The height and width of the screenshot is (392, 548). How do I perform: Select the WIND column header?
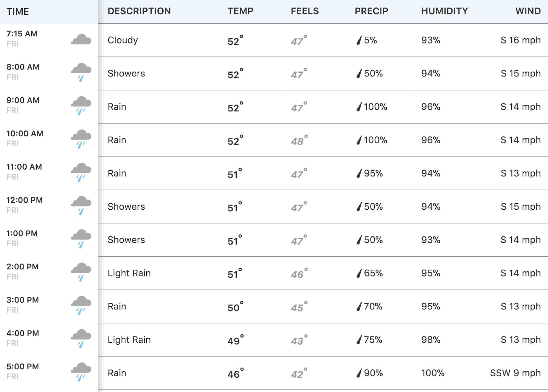[x=528, y=11]
